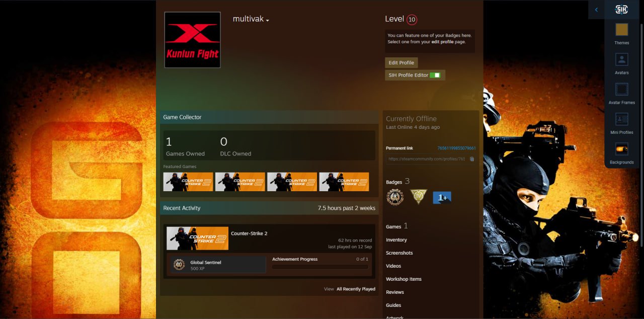Go to Workshop Items
The height and width of the screenshot is (319, 644).
pyautogui.click(x=404, y=279)
